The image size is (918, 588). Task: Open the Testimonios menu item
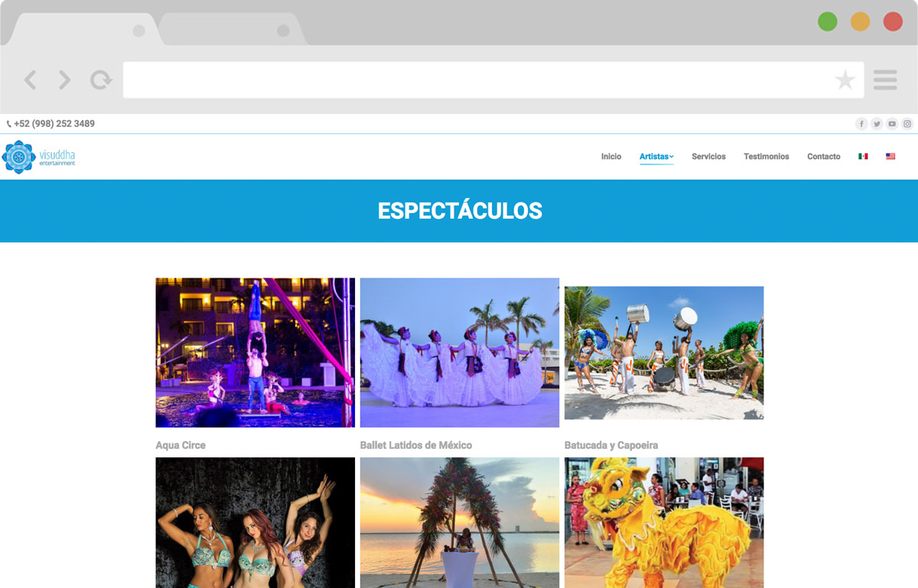click(767, 157)
